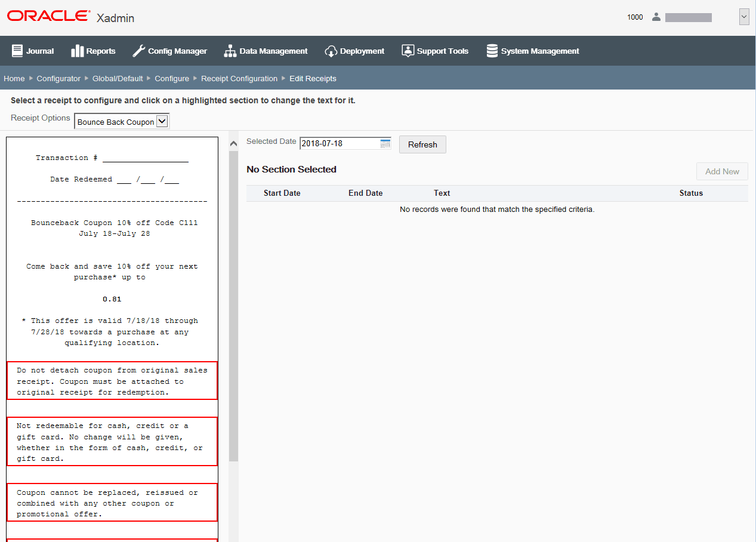Open System Management
756x542 pixels.
coord(532,51)
